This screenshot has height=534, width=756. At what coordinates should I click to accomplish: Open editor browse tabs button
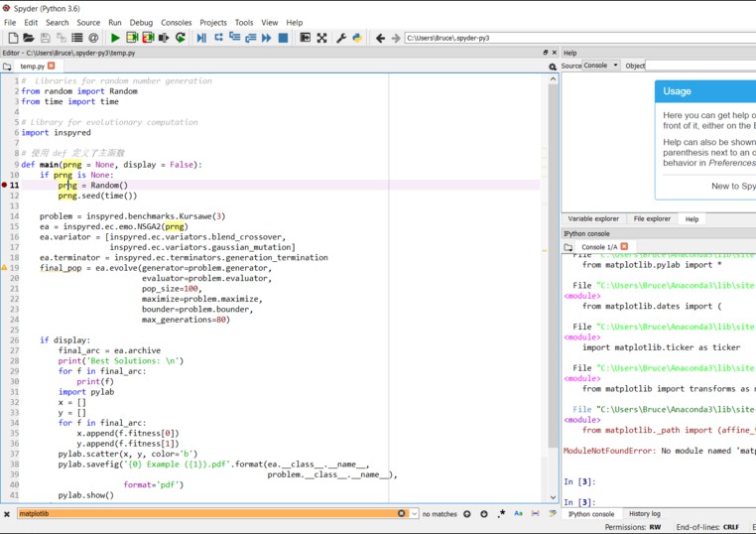tap(7, 67)
